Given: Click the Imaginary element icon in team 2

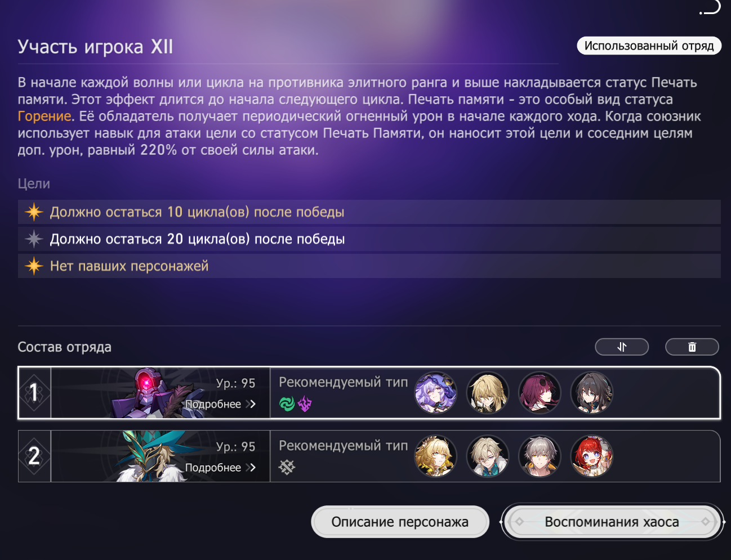Looking at the screenshot, I should (287, 467).
